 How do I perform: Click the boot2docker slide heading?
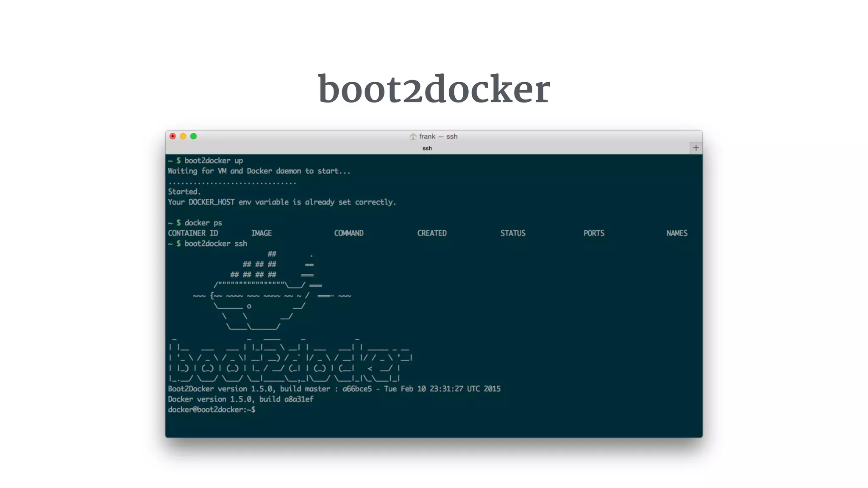pyautogui.click(x=434, y=89)
